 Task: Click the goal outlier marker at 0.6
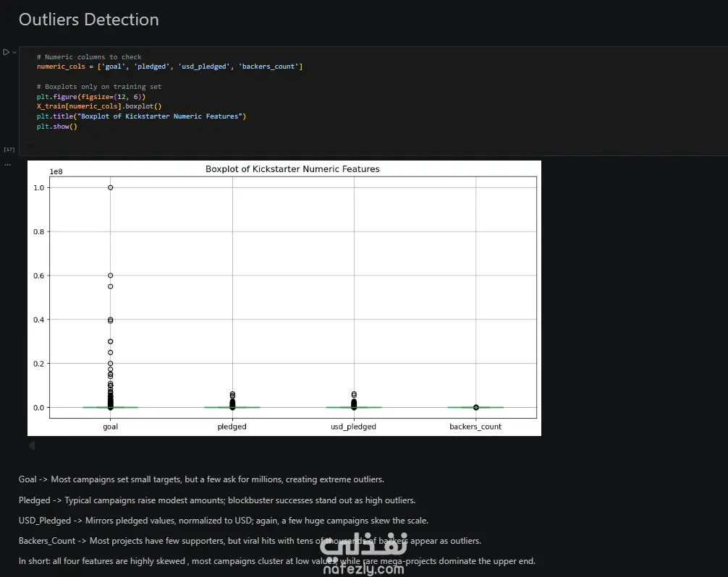pyautogui.click(x=111, y=275)
